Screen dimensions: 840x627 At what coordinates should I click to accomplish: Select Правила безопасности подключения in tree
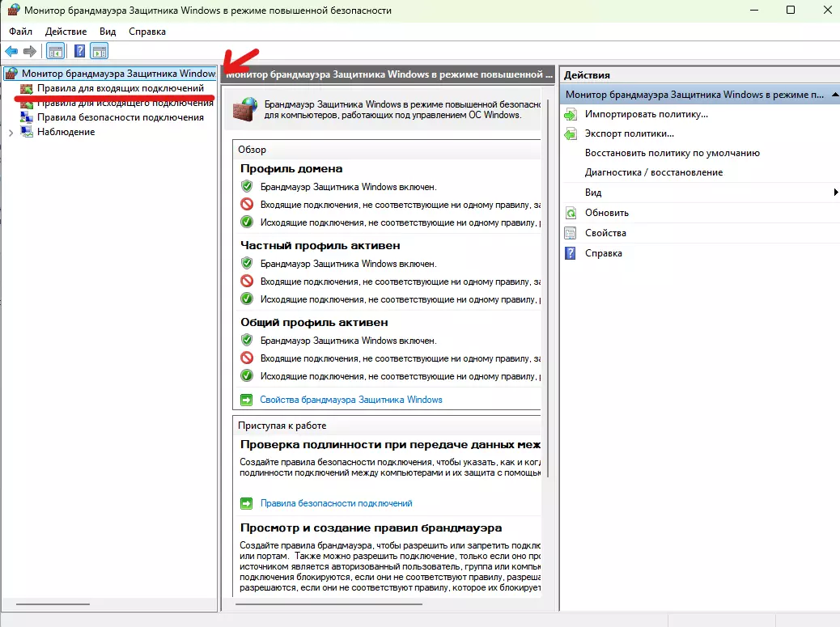(x=121, y=117)
